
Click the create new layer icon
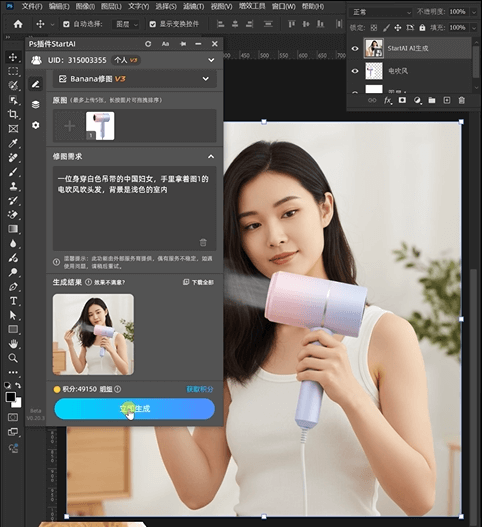tap(447, 100)
